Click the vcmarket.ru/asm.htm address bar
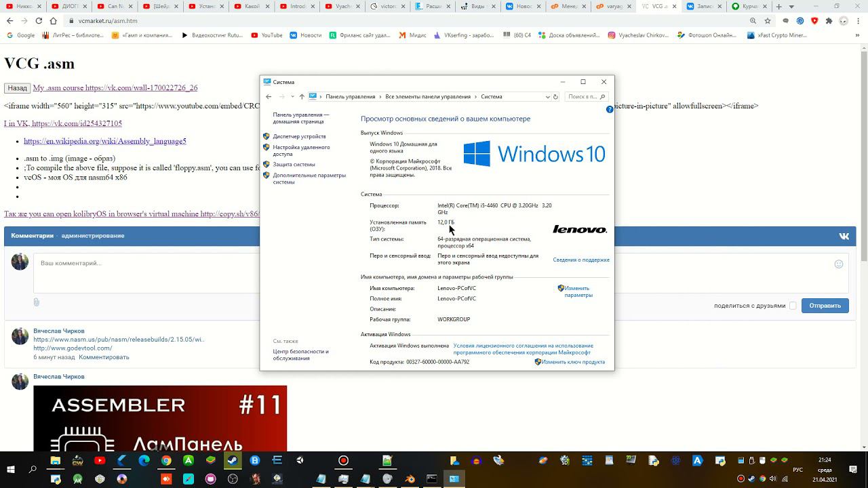 pos(407,21)
